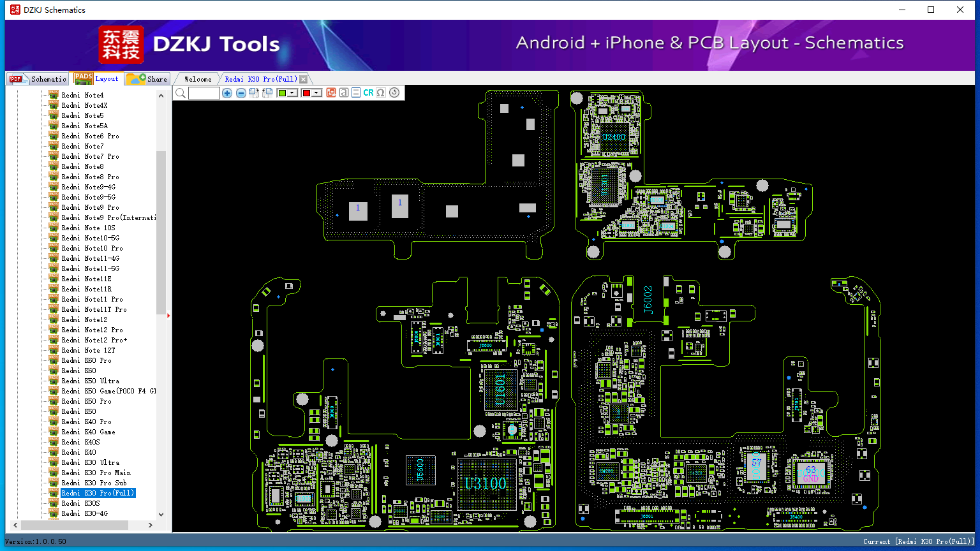The height and width of the screenshot is (551, 980).
Task: Select the Redmi Note9-4G entry
Action: pos(89,187)
